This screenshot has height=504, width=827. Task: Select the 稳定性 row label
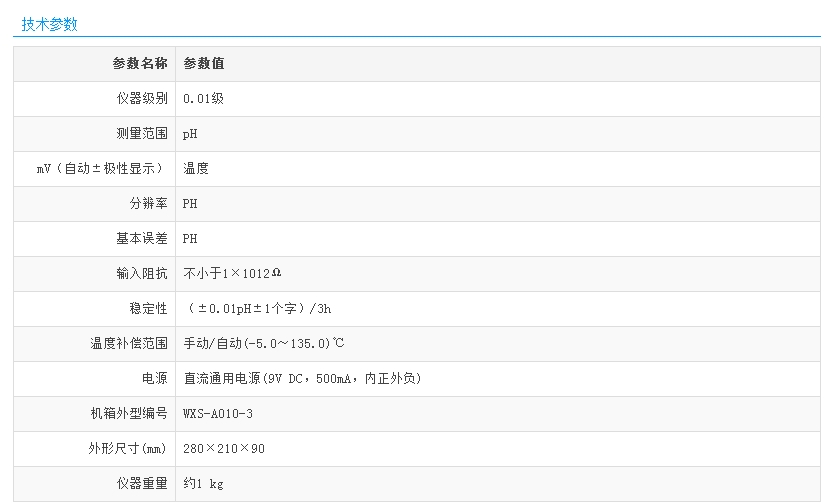148,309
